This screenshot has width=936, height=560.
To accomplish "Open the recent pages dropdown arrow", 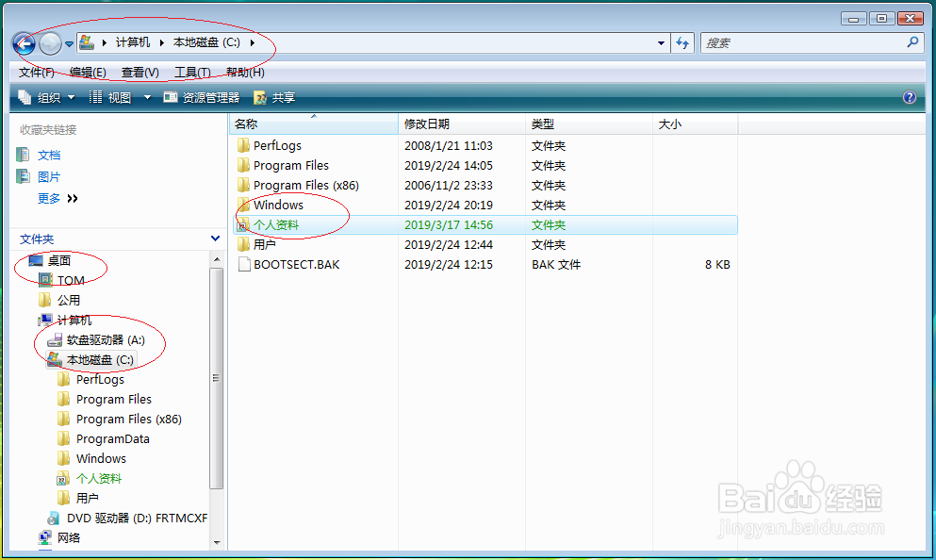I will (69, 44).
